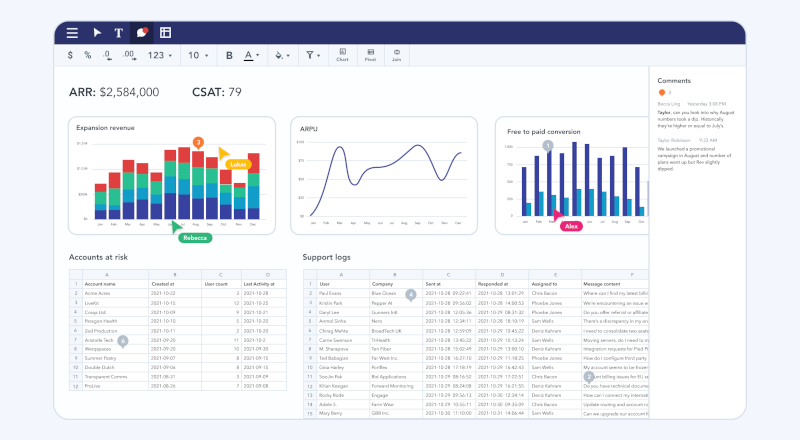Open the text color picker
Viewport: 800px width, 440px height.
click(251, 55)
